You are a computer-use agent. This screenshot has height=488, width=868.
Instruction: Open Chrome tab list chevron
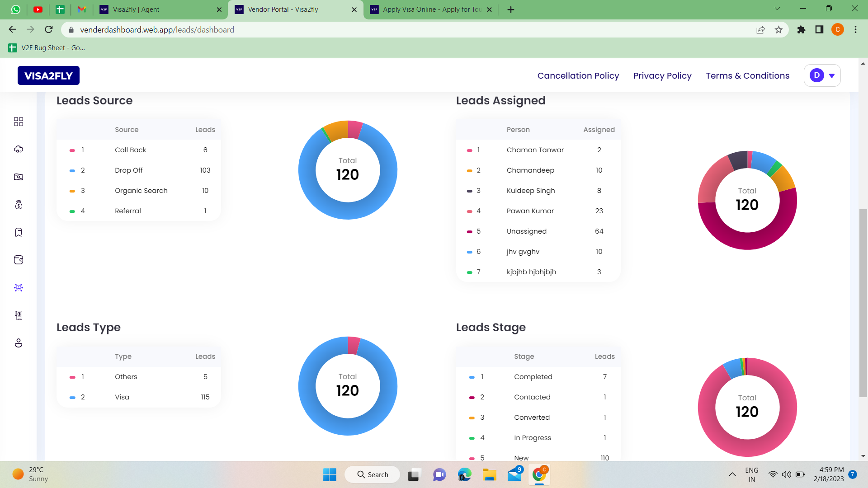tap(777, 9)
